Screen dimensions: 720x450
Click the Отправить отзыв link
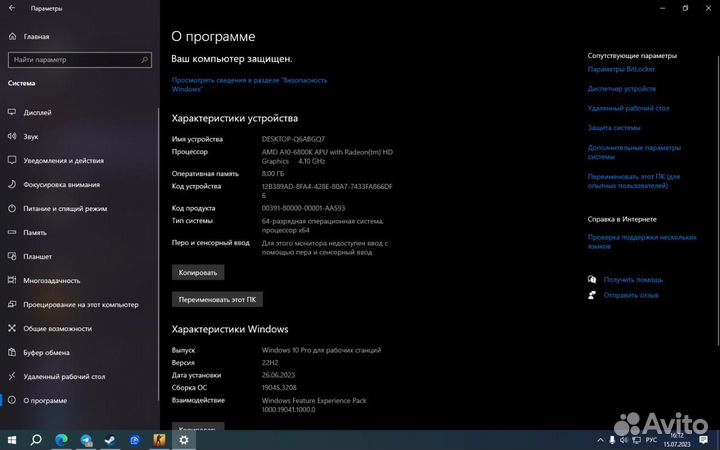(x=631, y=295)
